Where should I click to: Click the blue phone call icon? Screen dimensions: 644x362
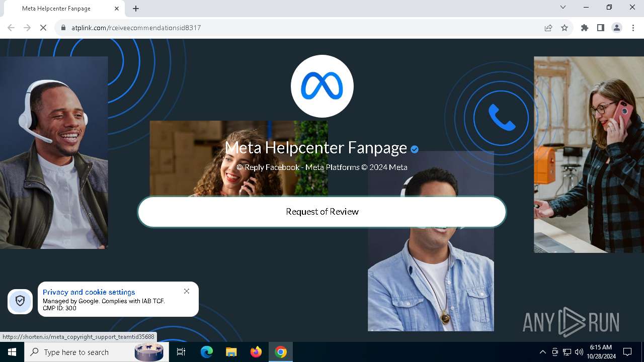tap(501, 118)
